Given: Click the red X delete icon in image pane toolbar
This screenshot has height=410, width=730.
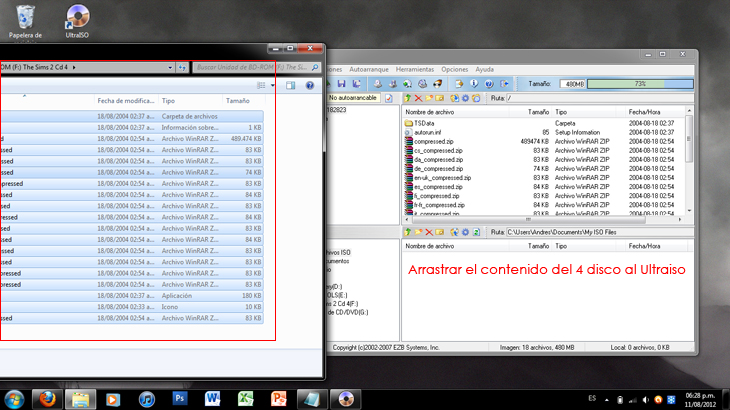Looking at the screenshot, I should (x=418, y=98).
